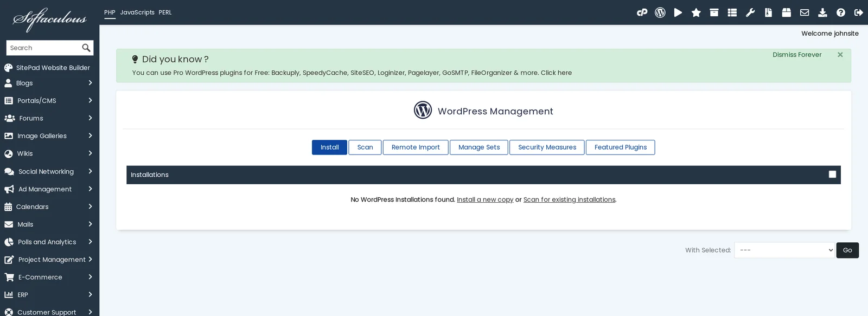This screenshot has height=316, width=868.
Task: Open the Manage Sets tab
Action: [479, 147]
